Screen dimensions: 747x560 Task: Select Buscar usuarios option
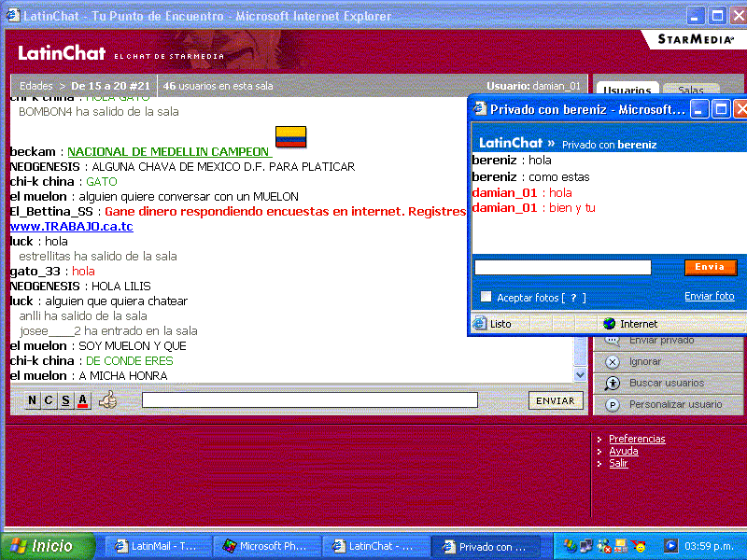coord(668,383)
